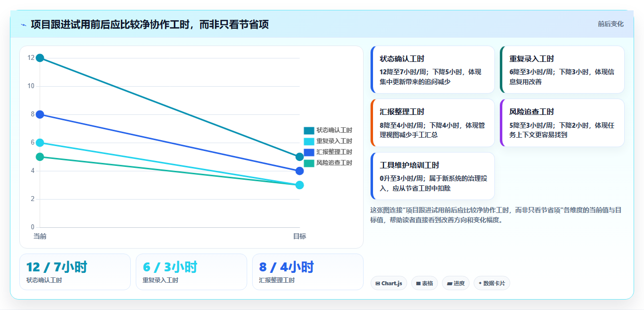Viewport: 644px width, 310px height.
Task: Click the 状态确认工时 legend color swatch
Action: point(309,130)
